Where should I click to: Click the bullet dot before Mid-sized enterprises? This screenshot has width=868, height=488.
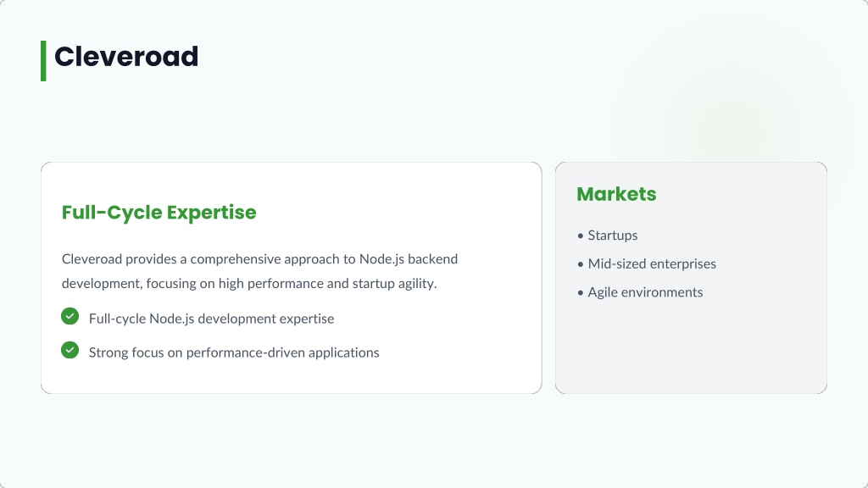coord(581,264)
